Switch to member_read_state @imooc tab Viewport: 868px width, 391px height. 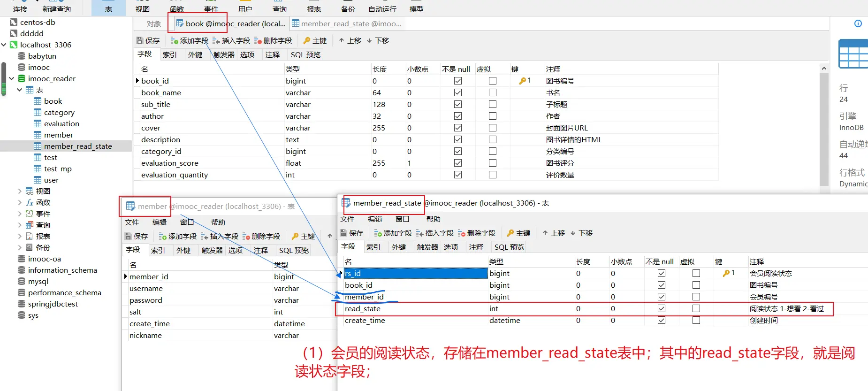point(346,23)
